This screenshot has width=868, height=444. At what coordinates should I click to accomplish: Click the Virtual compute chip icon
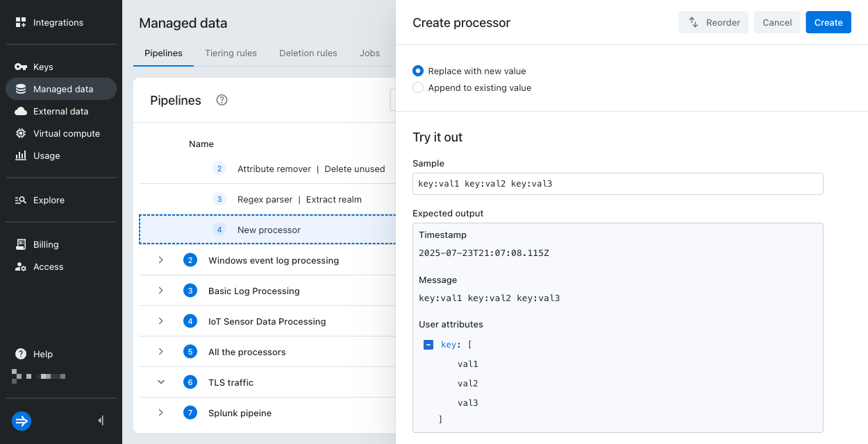21,133
